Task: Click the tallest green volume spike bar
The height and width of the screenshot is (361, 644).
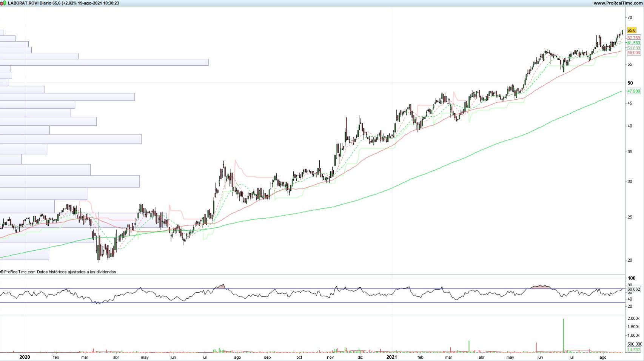Action: (x=563, y=335)
